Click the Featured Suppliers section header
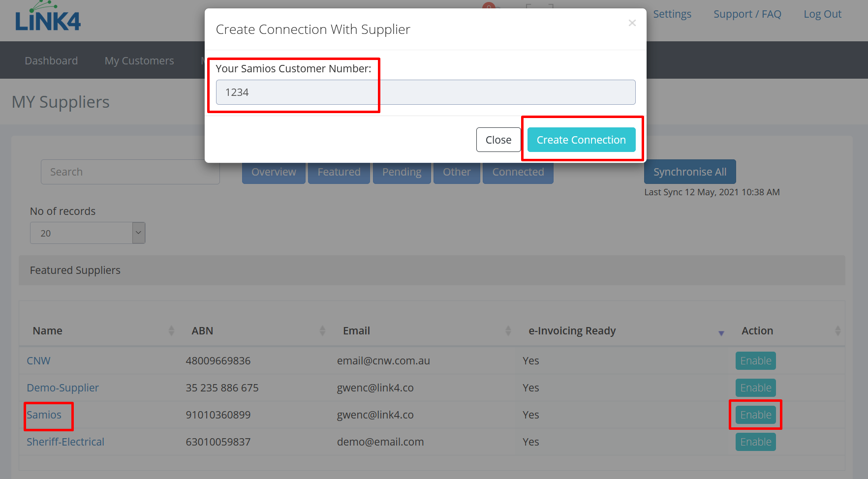 [x=432, y=270]
